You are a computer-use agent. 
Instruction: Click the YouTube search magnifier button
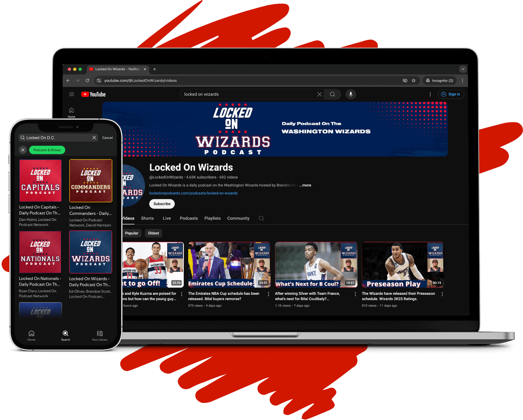(332, 94)
